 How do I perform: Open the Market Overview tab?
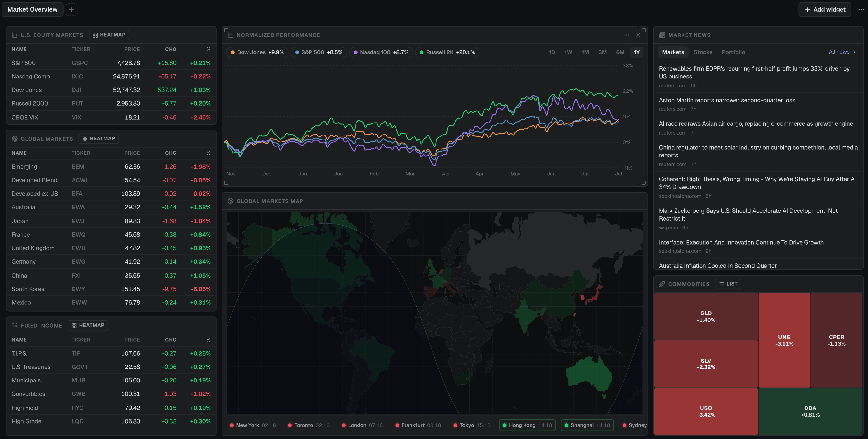(x=33, y=9)
